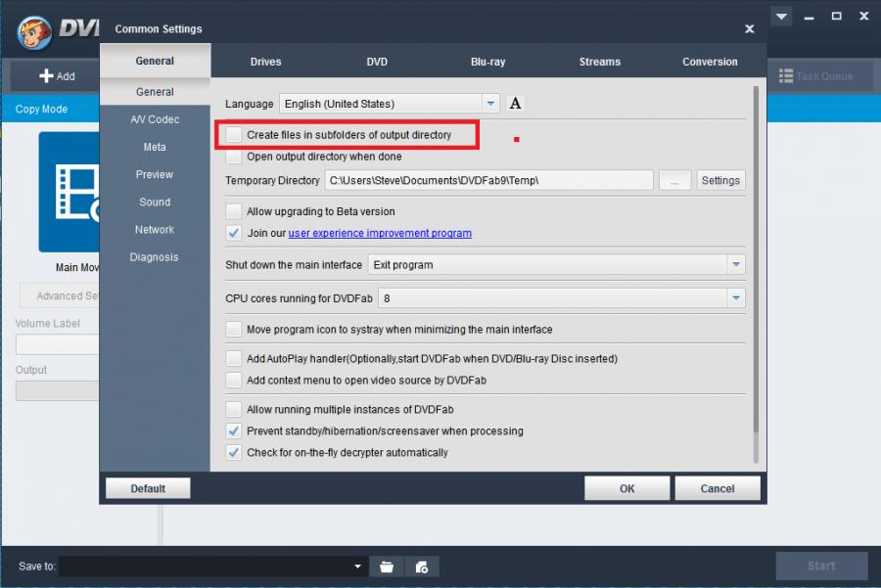Browse temporary directory with the ... button
881x588 pixels.
coord(674,180)
